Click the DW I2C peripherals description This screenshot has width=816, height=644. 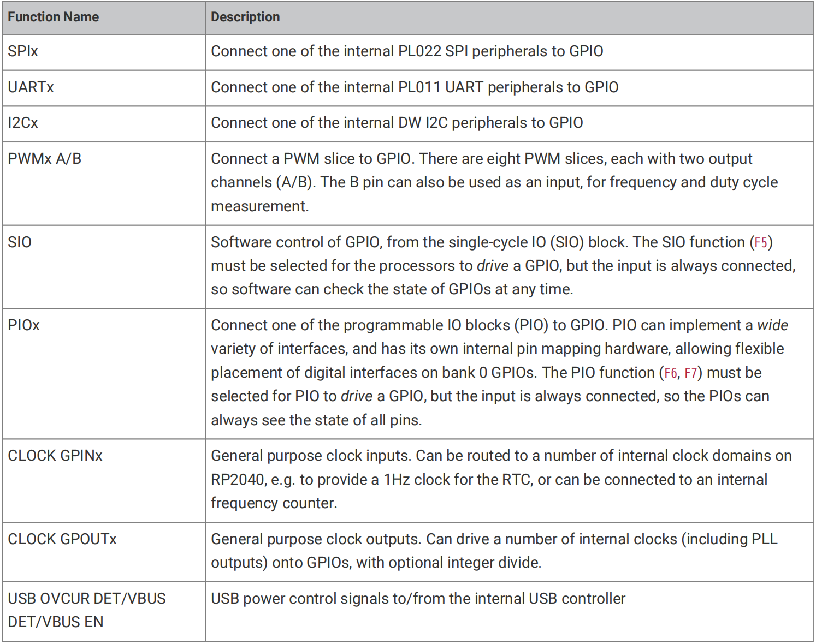coord(397,123)
